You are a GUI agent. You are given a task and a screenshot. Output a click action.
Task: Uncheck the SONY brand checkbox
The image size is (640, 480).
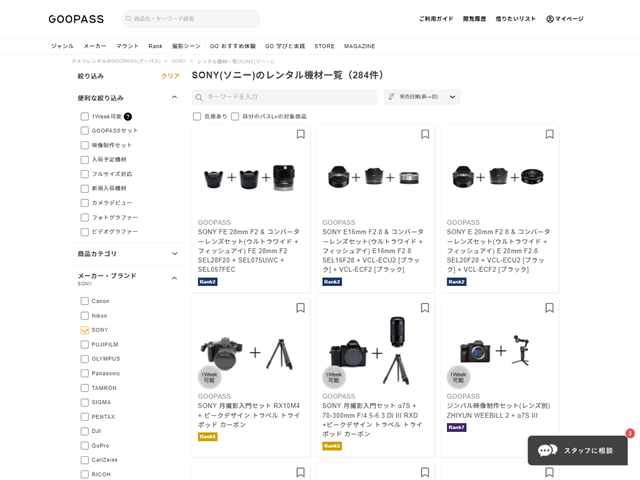pos(84,330)
